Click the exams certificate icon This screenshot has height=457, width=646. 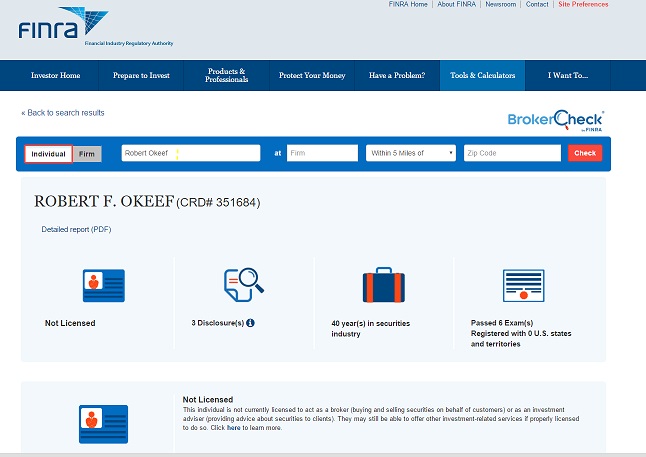pos(524,286)
